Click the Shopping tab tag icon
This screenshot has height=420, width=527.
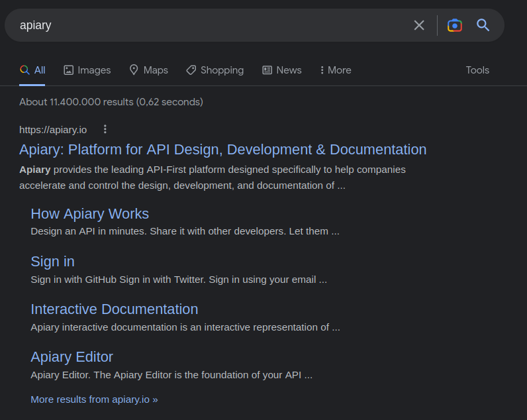(x=191, y=70)
